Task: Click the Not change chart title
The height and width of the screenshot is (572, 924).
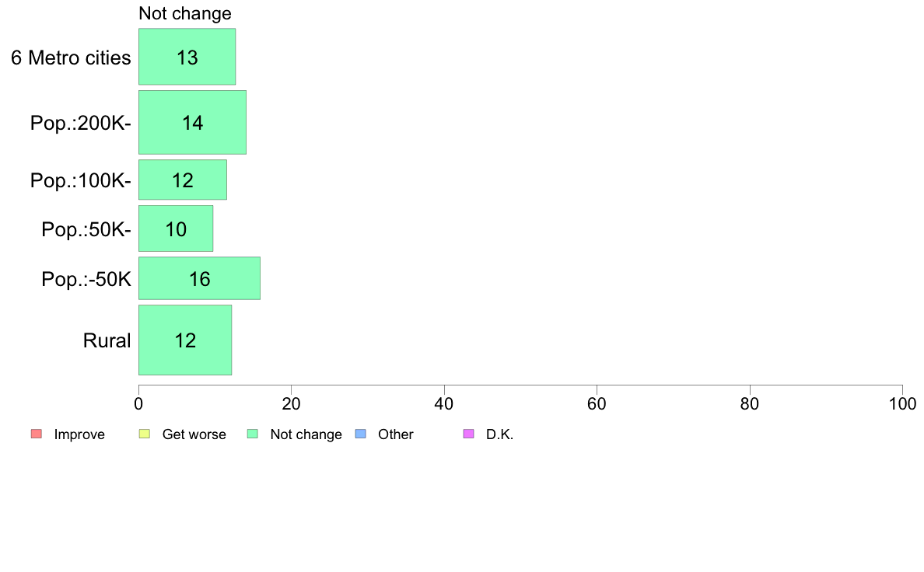Action: coord(185,13)
